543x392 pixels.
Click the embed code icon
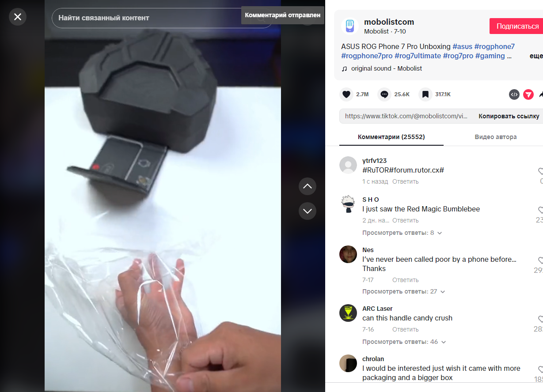tap(514, 94)
